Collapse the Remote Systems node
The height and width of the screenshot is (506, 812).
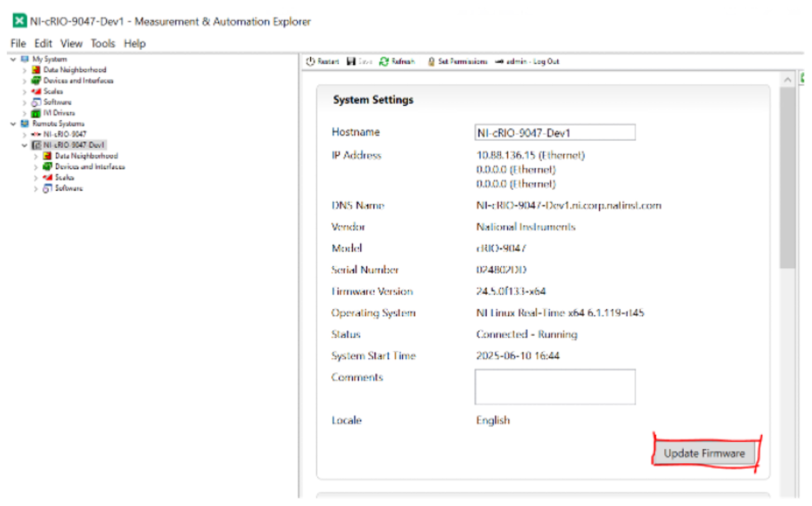[x=13, y=124]
